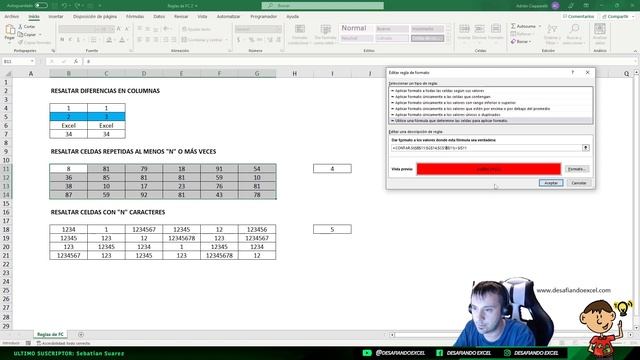Collapse the ribbon with the chevron
Image resolution: width=640 pixels, height=360 pixels.
pyautogui.click(x=635, y=51)
